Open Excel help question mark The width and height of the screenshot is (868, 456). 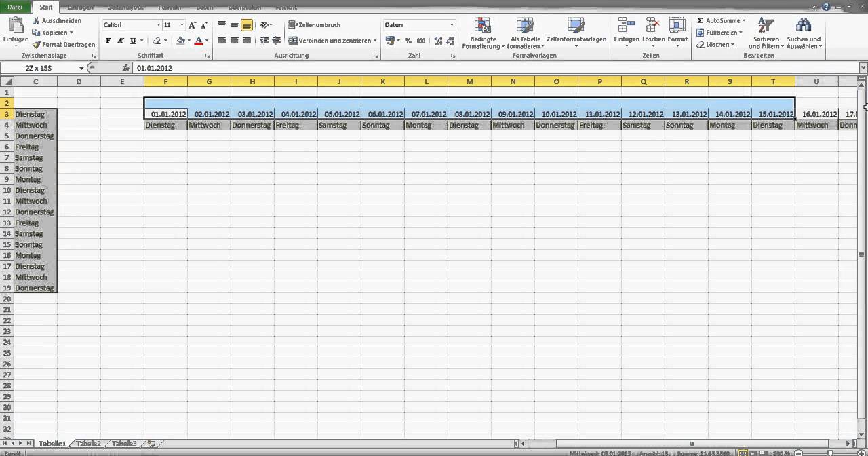coord(826,7)
